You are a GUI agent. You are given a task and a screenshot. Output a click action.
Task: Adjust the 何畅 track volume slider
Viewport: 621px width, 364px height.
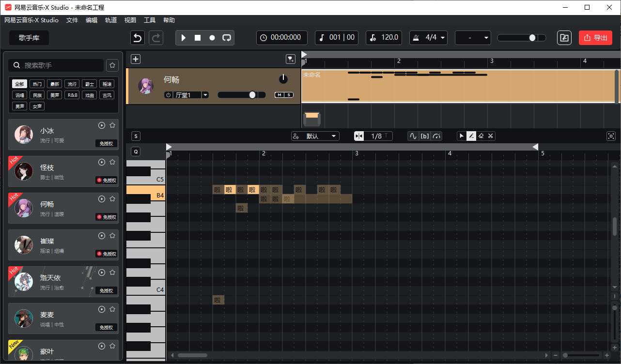coord(242,95)
